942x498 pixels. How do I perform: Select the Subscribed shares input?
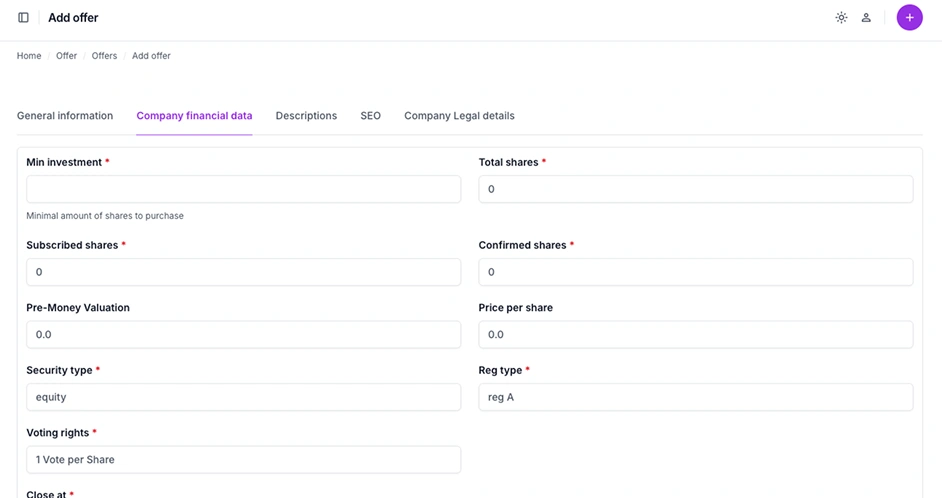click(243, 272)
